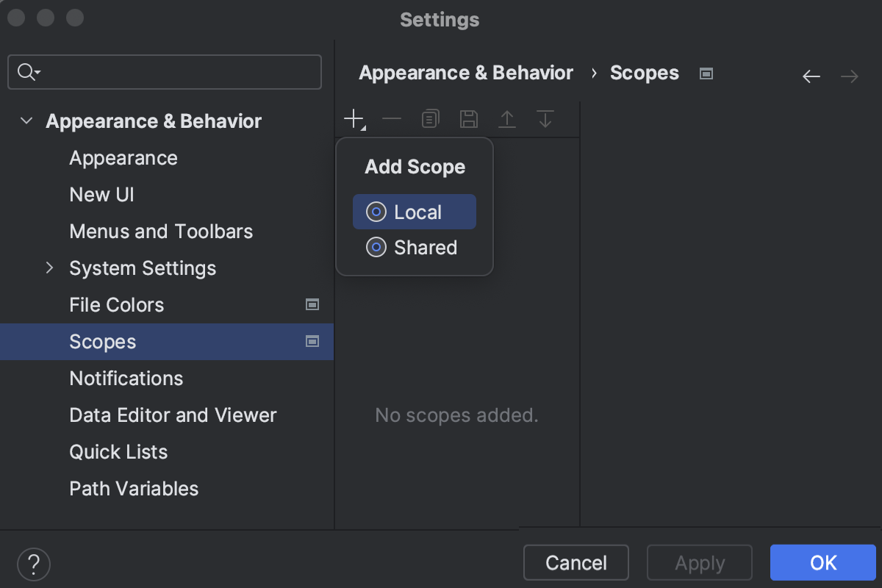This screenshot has width=882, height=588.
Task: Click the Move Up arrow icon
Action: 507,118
